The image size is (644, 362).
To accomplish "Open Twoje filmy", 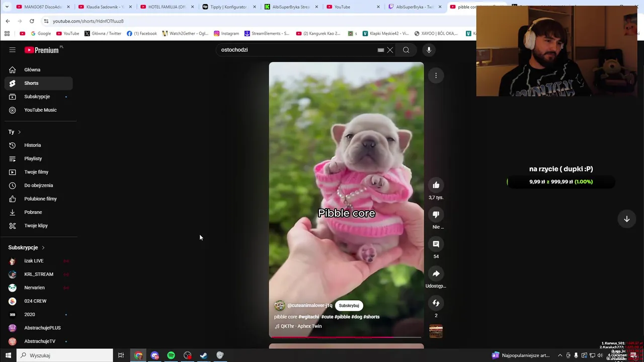I will tap(38, 172).
